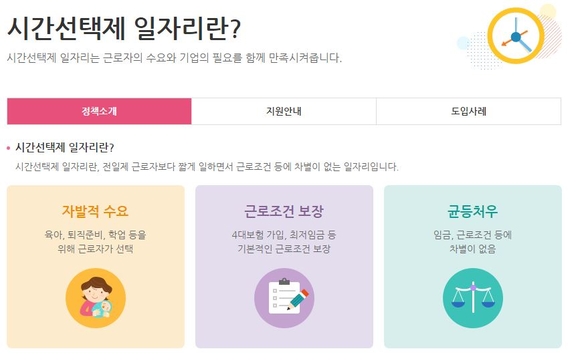
Task: Click the 육아, 퇴직준비, 학업 description text
Action: coord(95,242)
